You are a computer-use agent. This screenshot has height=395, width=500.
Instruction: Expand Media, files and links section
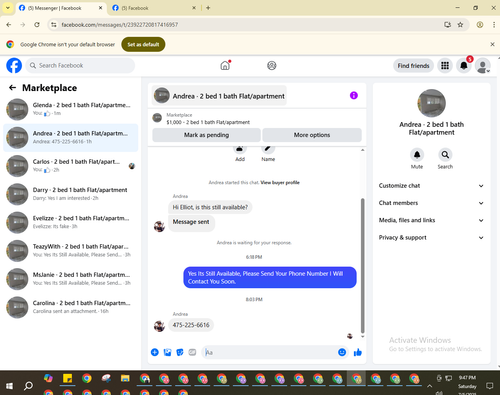point(431,220)
